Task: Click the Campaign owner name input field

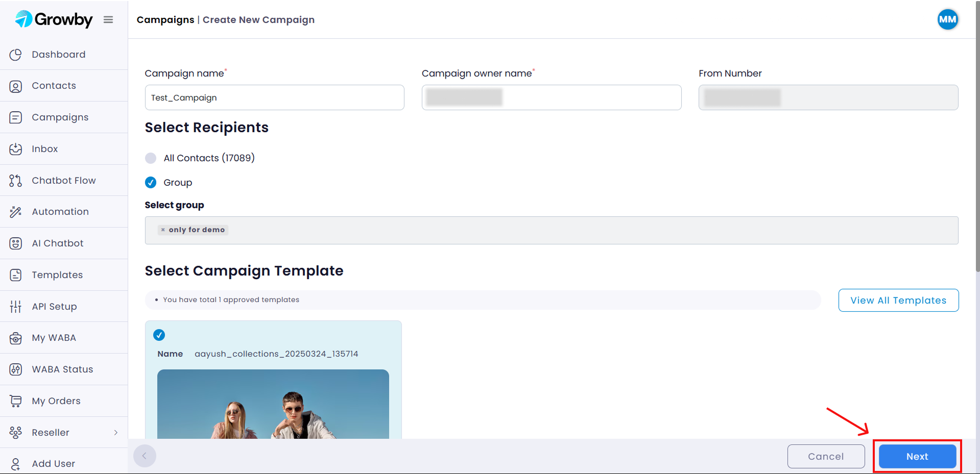Action: pyautogui.click(x=552, y=97)
